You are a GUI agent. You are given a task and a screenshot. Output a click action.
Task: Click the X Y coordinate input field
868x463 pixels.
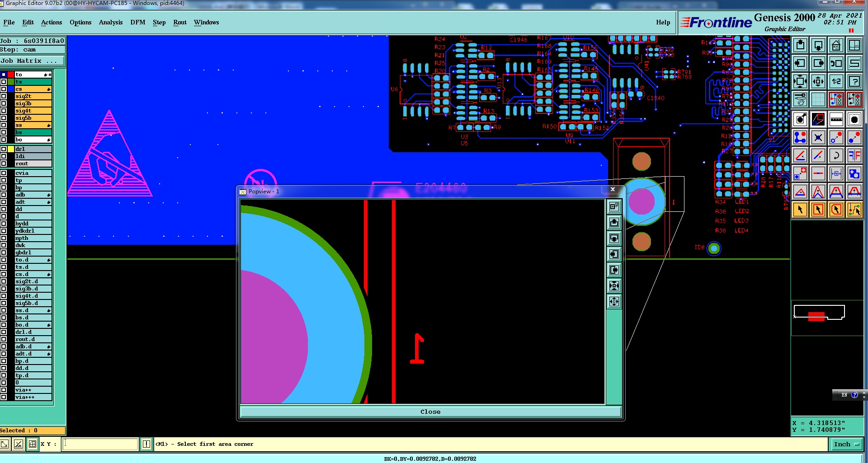click(x=100, y=444)
